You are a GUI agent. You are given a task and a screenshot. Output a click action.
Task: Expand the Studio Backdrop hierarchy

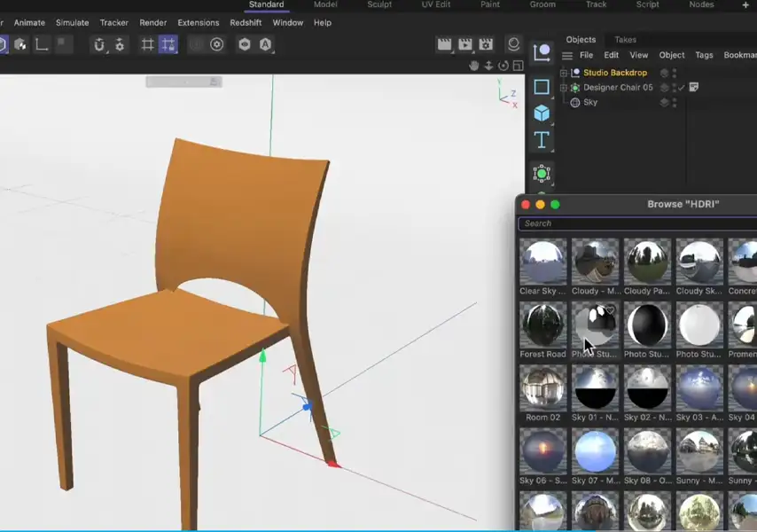pyautogui.click(x=564, y=73)
